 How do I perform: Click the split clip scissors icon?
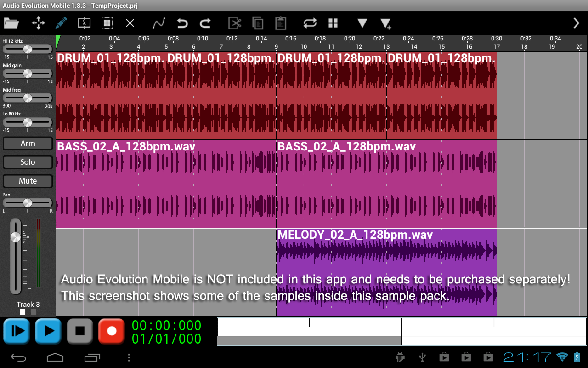(84, 23)
